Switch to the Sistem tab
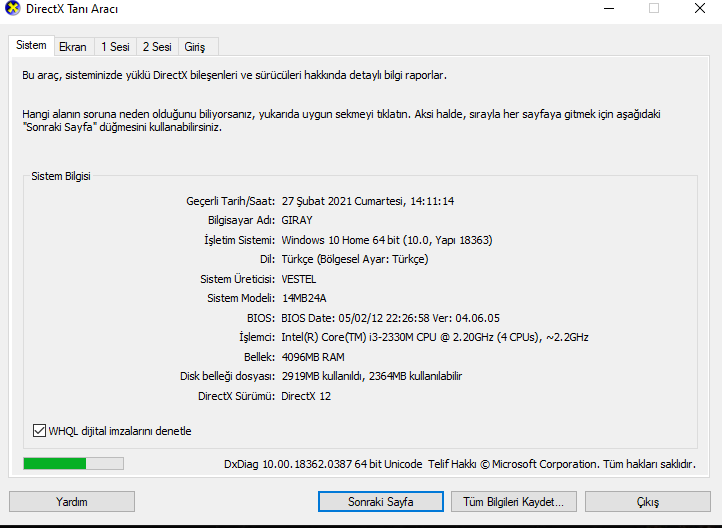 tap(31, 46)
